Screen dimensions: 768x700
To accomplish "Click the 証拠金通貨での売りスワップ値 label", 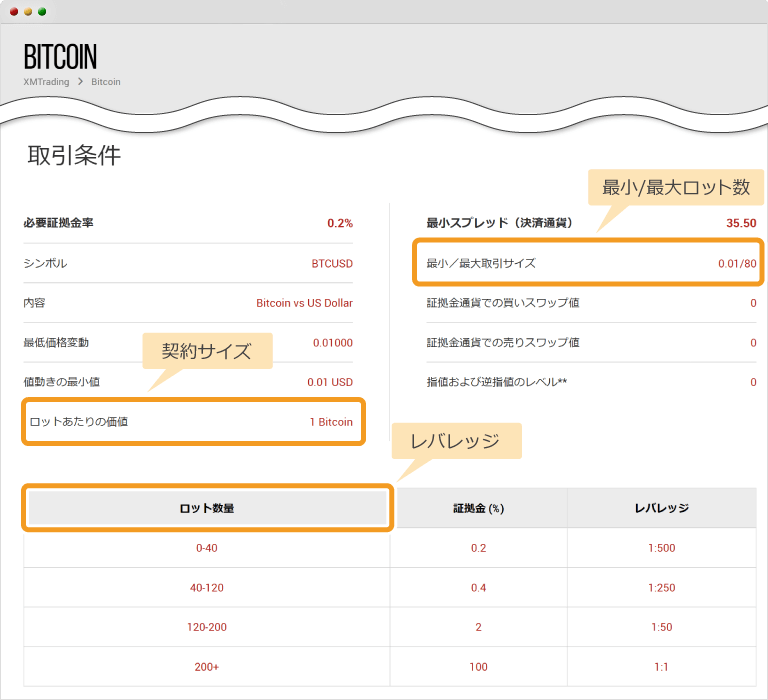I will pyautogui.click(x=503, y=342).
